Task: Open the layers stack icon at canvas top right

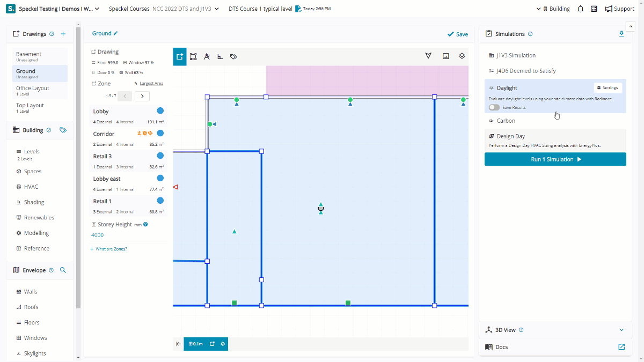Action: (x=462, y=56)
